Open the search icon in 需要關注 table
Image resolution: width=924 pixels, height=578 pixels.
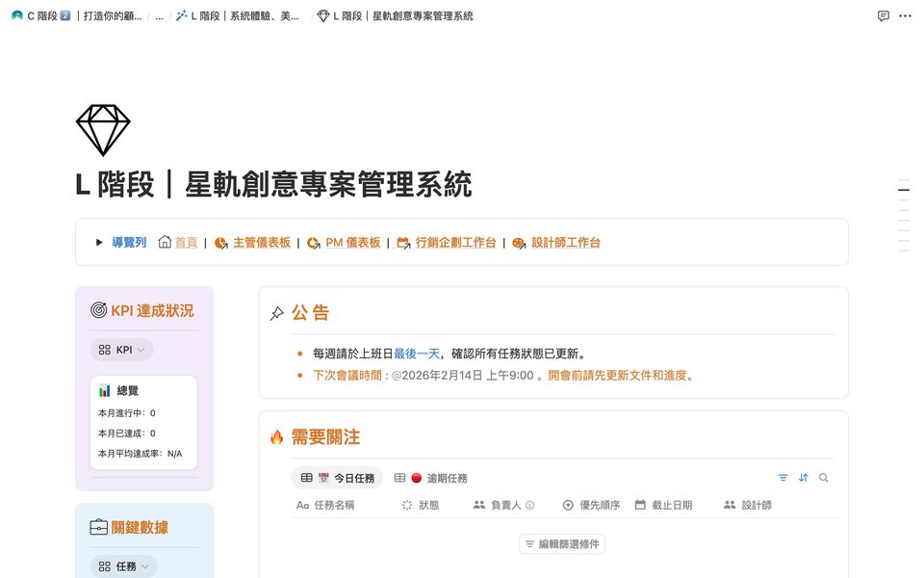tap(823, 478)
